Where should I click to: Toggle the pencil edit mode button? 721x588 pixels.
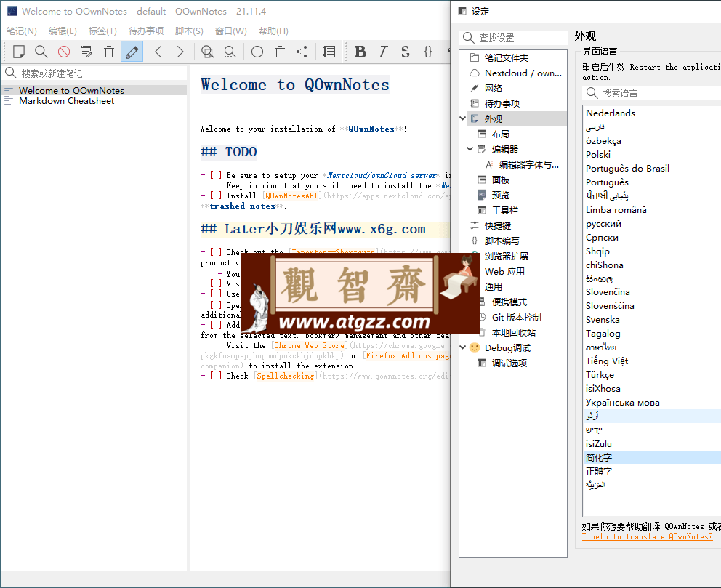point(132,52)
